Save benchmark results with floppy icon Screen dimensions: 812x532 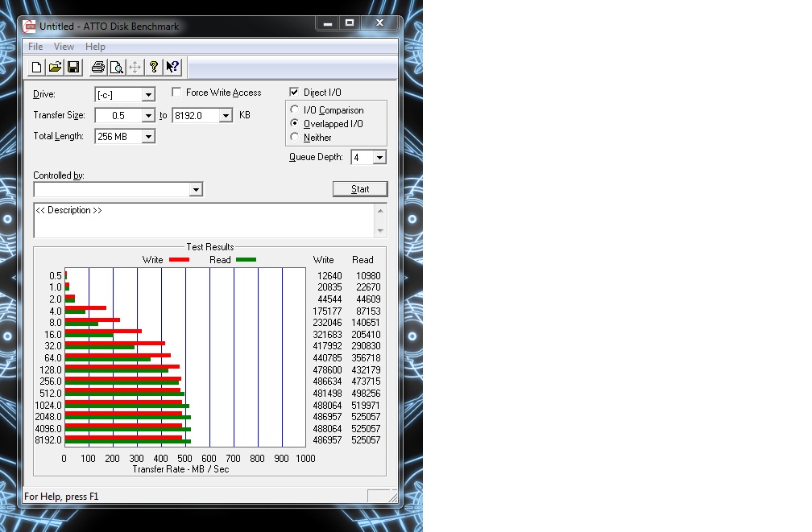73,68
